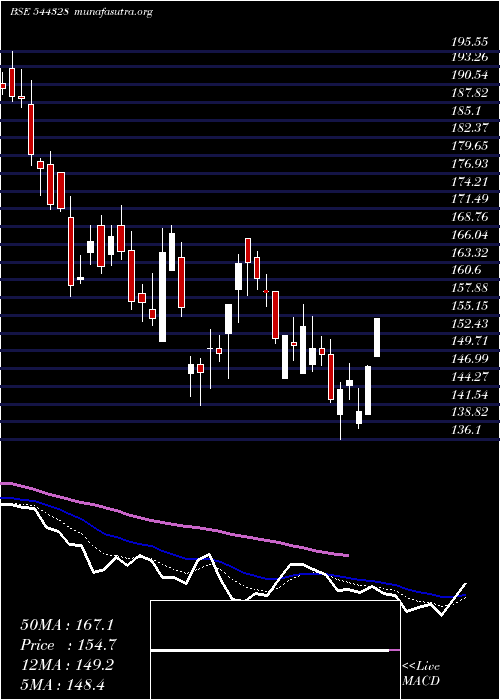Click the 138.82 price label
The image size is (500, 700).
pyautogui.click(x=470, y=412)
